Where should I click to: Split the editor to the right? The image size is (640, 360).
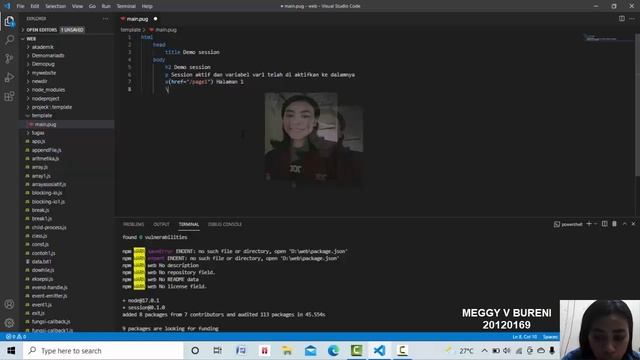(622, 19)
